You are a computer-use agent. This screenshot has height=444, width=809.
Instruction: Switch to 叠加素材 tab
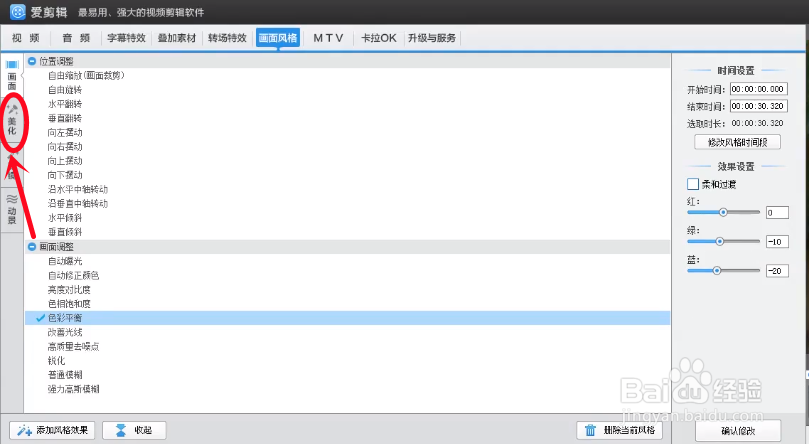(177, 38)
